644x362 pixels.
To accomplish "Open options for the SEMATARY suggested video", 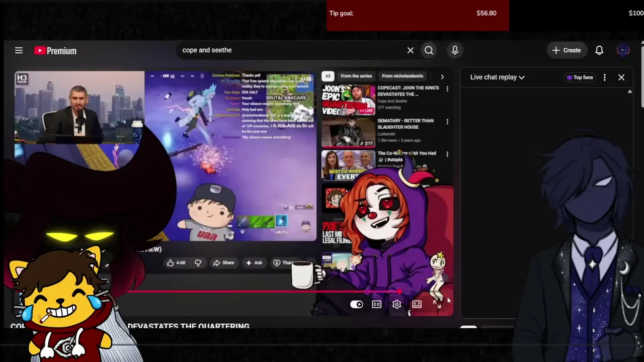I will tap(447, 122).
